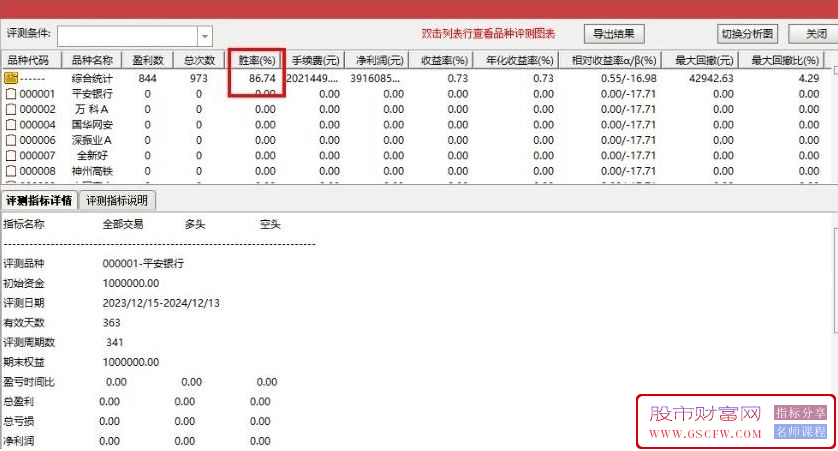
Task: Click stock code 000007
Action: (x=37, y=156)
